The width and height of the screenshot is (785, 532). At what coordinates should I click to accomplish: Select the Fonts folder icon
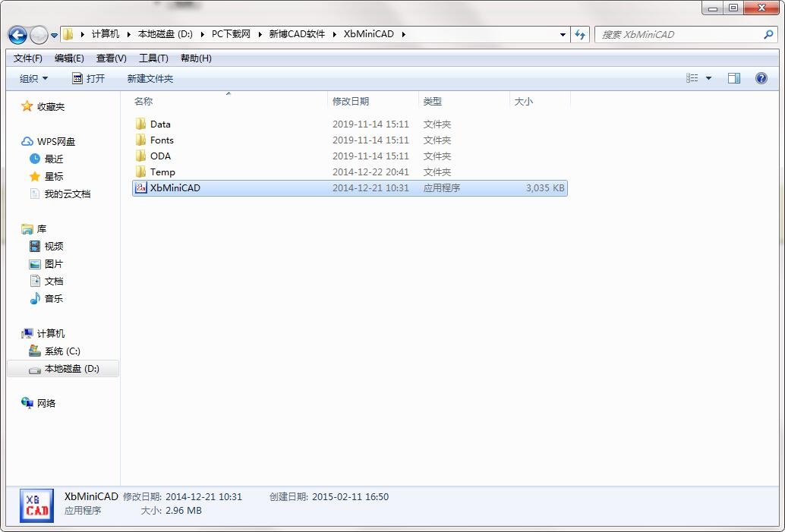[140, 140]
